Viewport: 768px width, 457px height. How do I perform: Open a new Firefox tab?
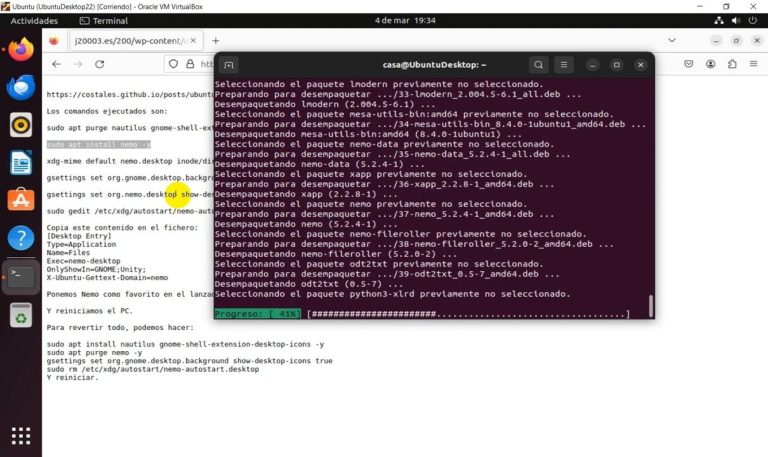tap(216, 41)
